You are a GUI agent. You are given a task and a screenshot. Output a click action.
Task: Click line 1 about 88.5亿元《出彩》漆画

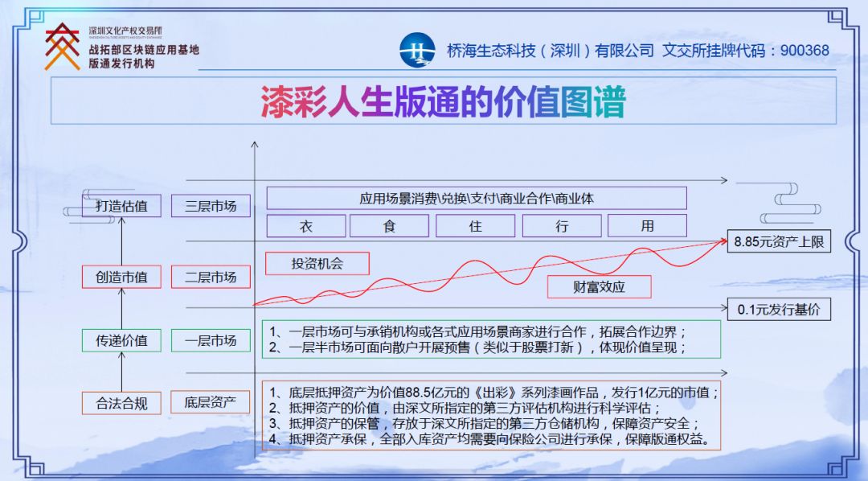tap(493, 393)
